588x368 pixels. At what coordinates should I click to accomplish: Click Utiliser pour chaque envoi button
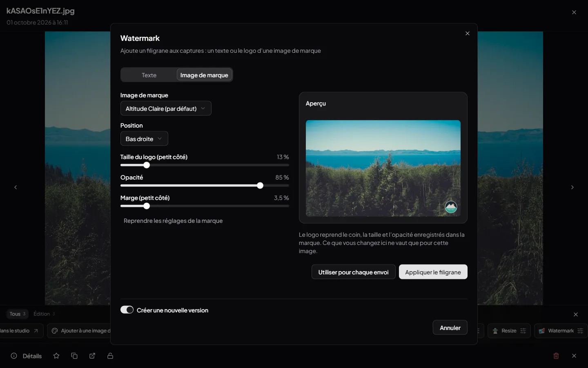(353, 272)
